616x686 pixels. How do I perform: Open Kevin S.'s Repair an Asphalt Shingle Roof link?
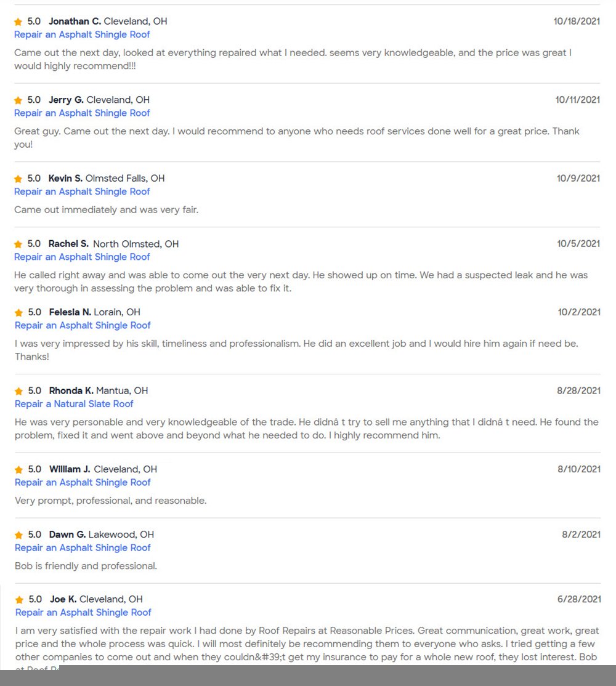coord(82,192)
